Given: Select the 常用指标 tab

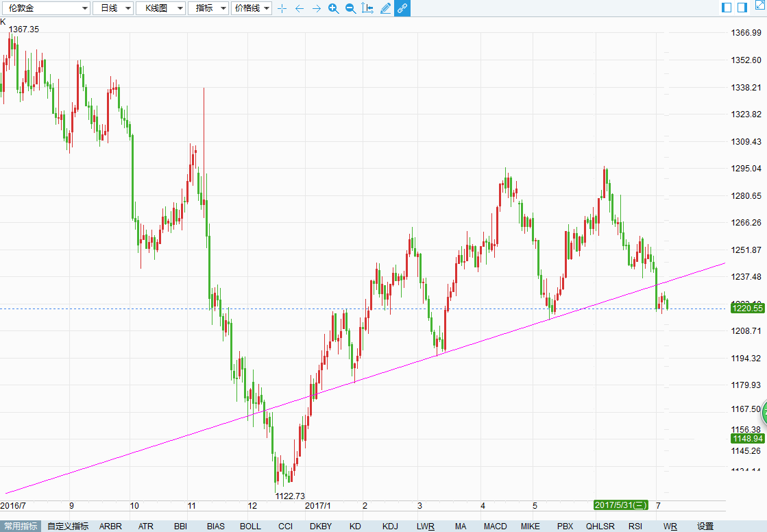Looking at the screenshot, I should 21,526.
